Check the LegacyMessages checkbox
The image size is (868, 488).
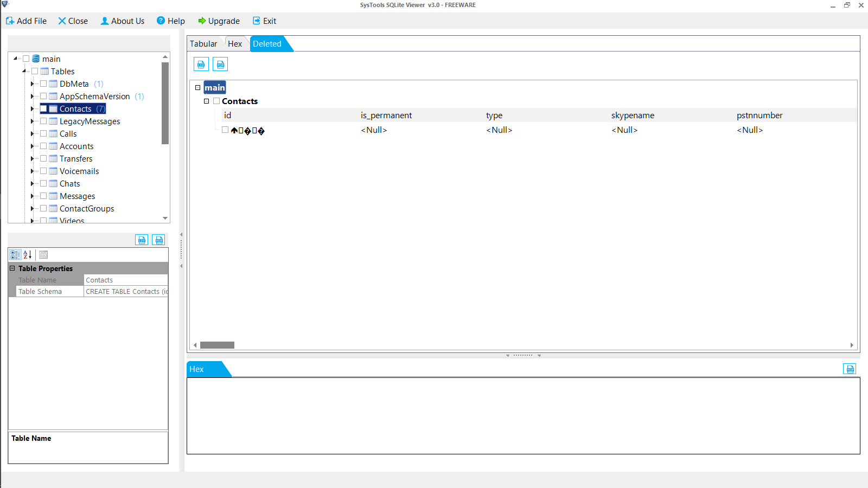click(x=43, y=121)
